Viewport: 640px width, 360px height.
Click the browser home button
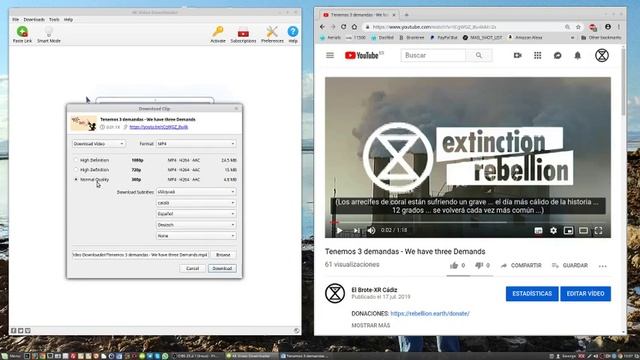click(354, 27)
